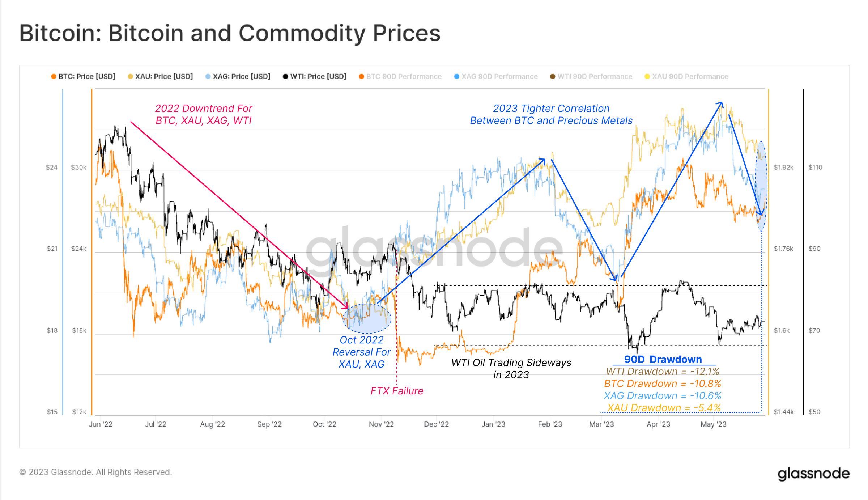Click the orange BTC legend color dot
The height and width of the screenshot is (500, 868).
(x=54, y=76)
